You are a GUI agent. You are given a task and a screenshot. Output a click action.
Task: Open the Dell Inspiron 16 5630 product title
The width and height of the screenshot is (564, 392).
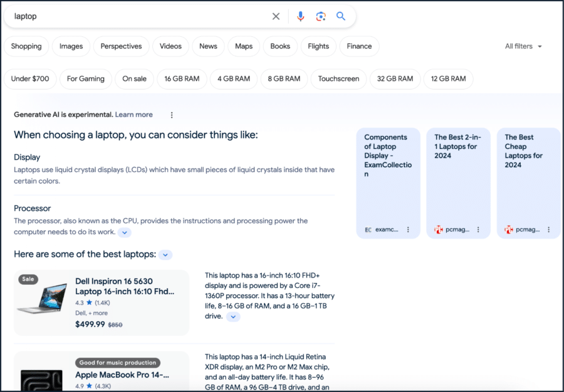pos(125,286)
